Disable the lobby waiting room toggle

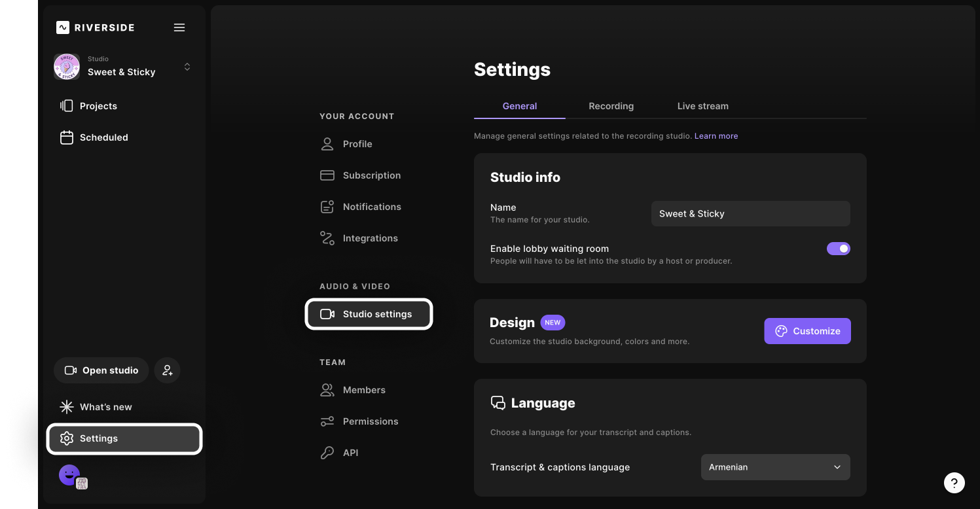click(x=838, y=249)
